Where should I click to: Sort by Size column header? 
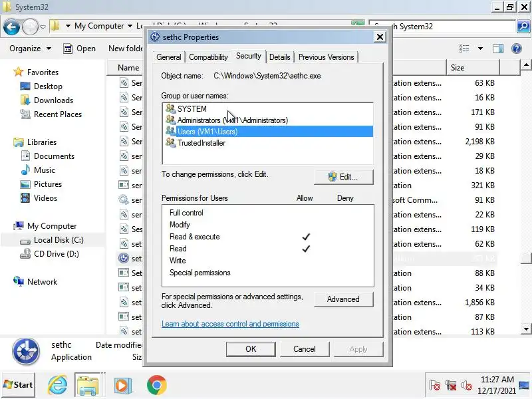473,68
